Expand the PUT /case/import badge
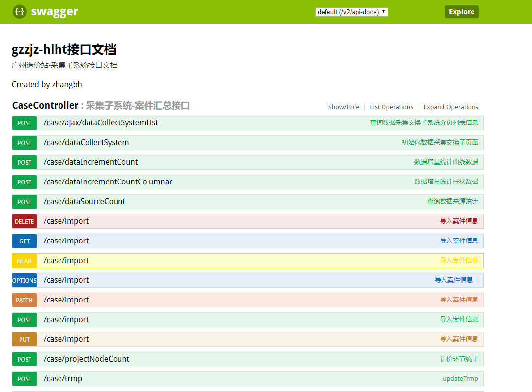 pos(25,340)
